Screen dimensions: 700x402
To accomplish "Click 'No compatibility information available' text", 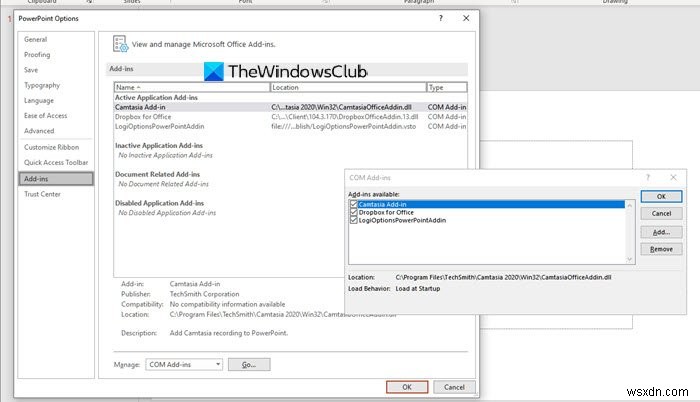I will click(227, 304).
